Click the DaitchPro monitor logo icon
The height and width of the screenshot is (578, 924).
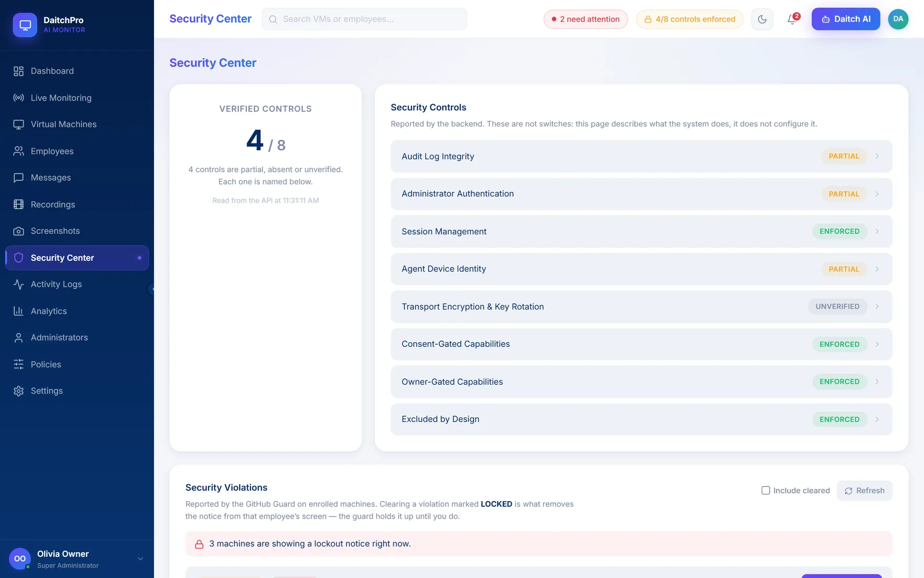[x=25, y=25]
